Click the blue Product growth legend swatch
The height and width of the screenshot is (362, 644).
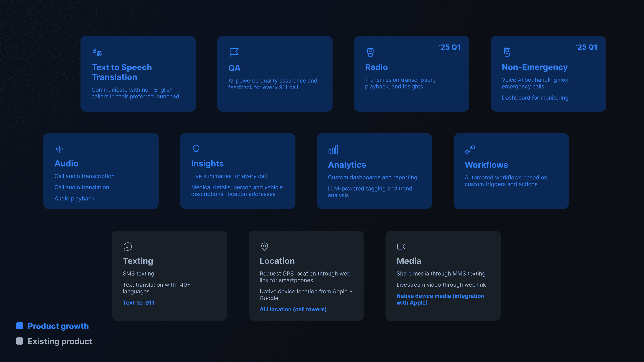click(20, 326)
